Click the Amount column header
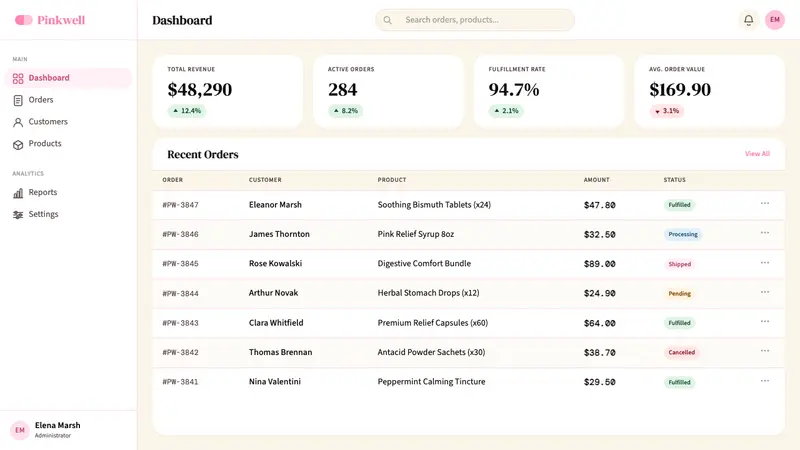 coord(596,180)
